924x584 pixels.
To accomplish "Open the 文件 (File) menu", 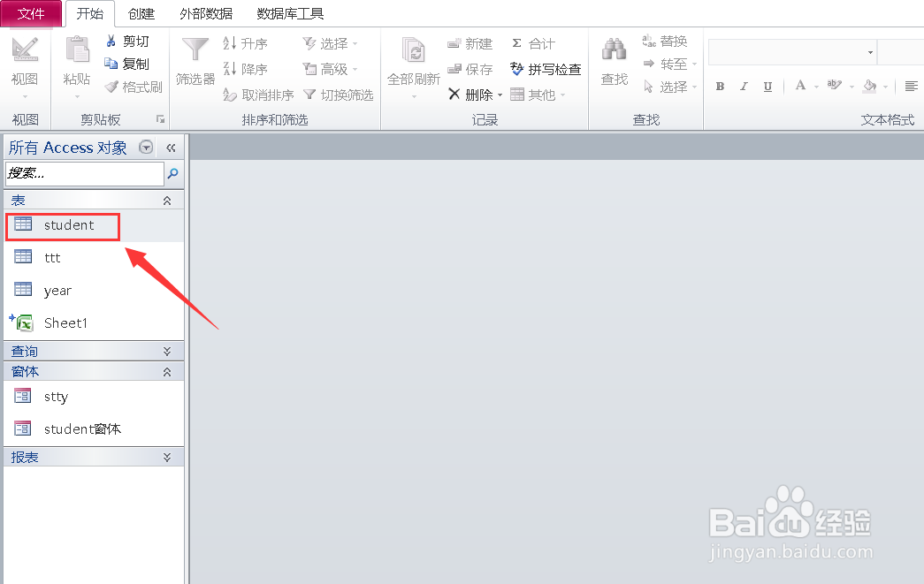I will click(31, 13).
